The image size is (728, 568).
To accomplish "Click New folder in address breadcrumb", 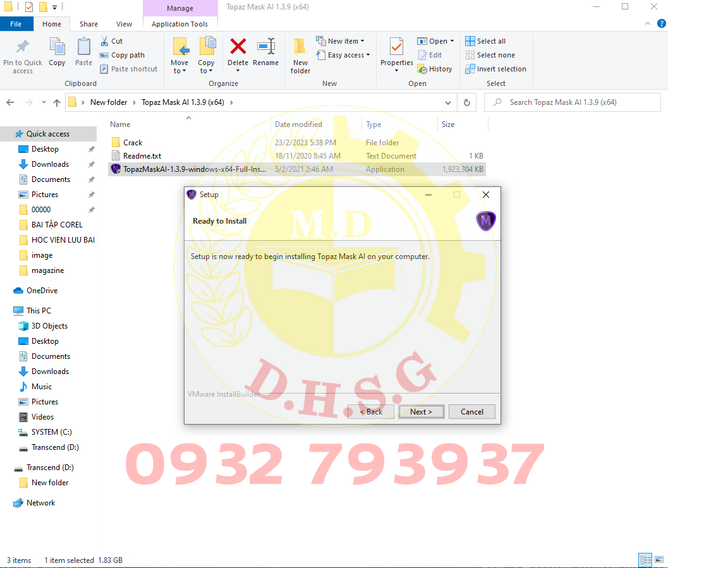I will click(x=109, y=102).
